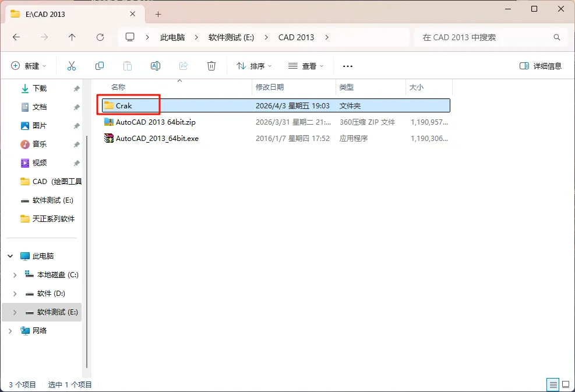This screenshot has width=575, height=392.
Task: Unpin 下载 from quick access
Action: click(x=76, y=89)
